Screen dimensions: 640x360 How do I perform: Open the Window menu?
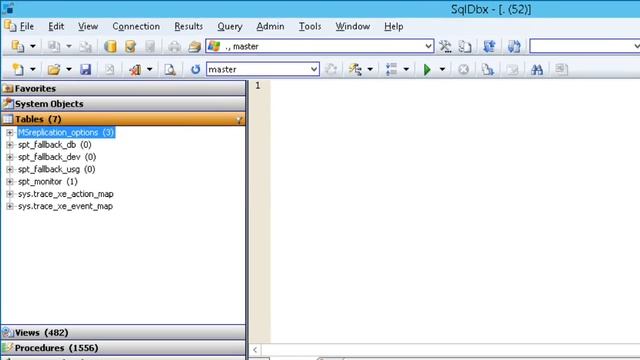point(353,27)
